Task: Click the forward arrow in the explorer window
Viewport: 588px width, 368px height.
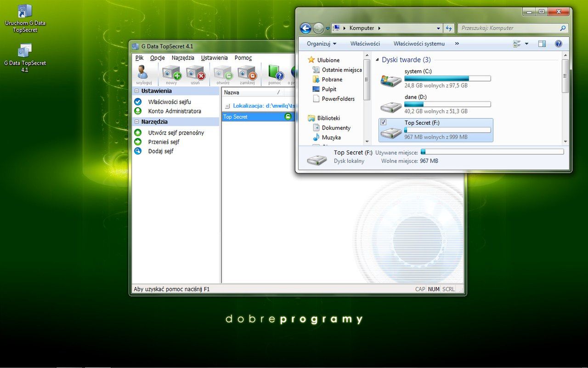Action: 318,28
